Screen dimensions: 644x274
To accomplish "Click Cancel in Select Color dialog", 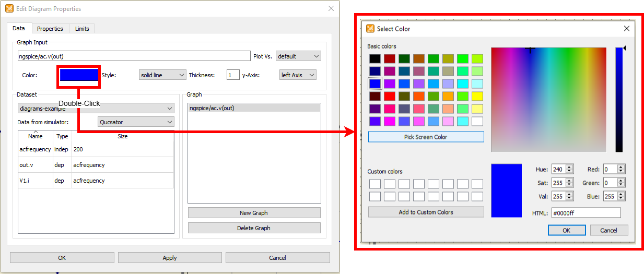I will (609, 230).
